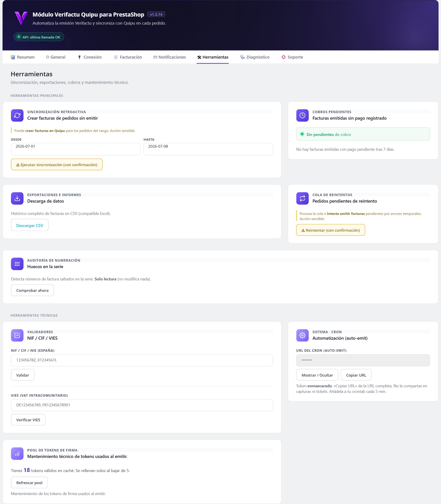Click the chart icon of Resumen tab

(x=13, y=57)
